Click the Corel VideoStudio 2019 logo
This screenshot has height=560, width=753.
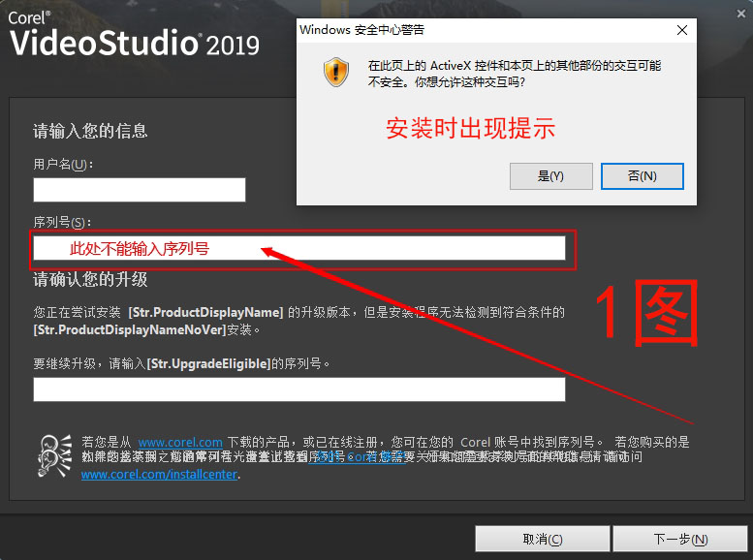134,35
